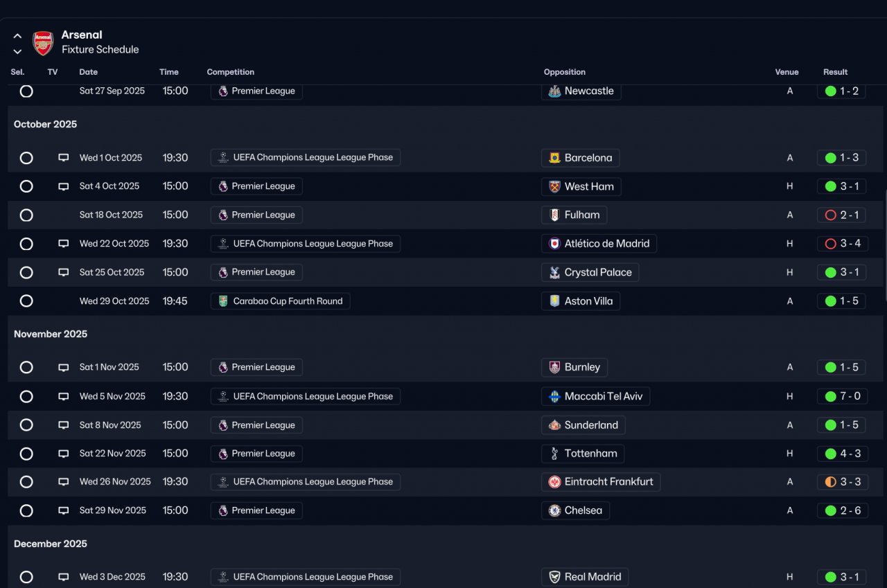Image resolution: width=887 pixels, height=588 pixels.
Task: Click the Eintracht Frankfurt crest
Action: tap(554, 482)
